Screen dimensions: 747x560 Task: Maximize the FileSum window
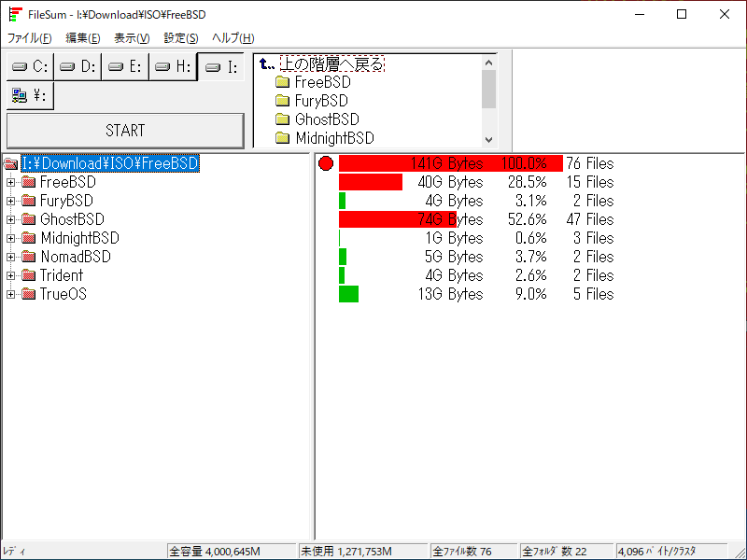(x=682, y=14)
